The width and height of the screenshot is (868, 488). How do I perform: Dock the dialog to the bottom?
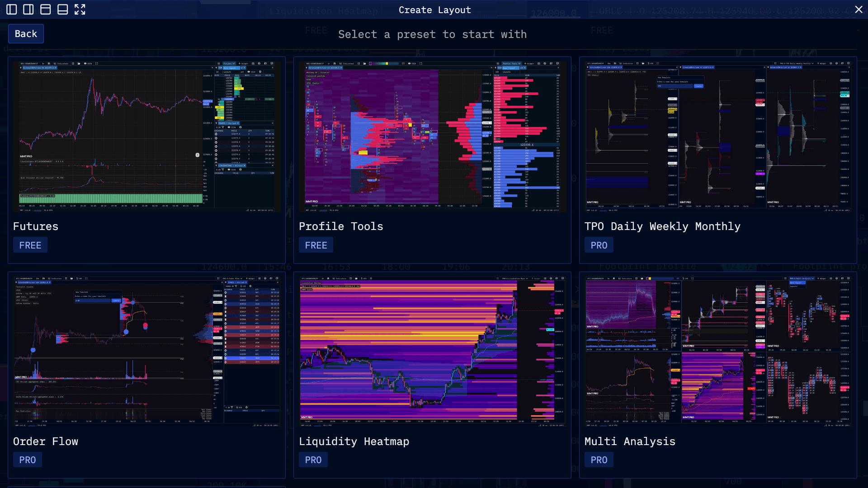pyautogui.click(x=62, y=9)
